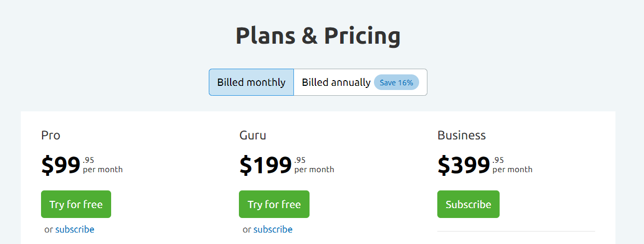Click the word 'or' beside Pro subscribe link
The image size is (644, 244).
point(49,229)
